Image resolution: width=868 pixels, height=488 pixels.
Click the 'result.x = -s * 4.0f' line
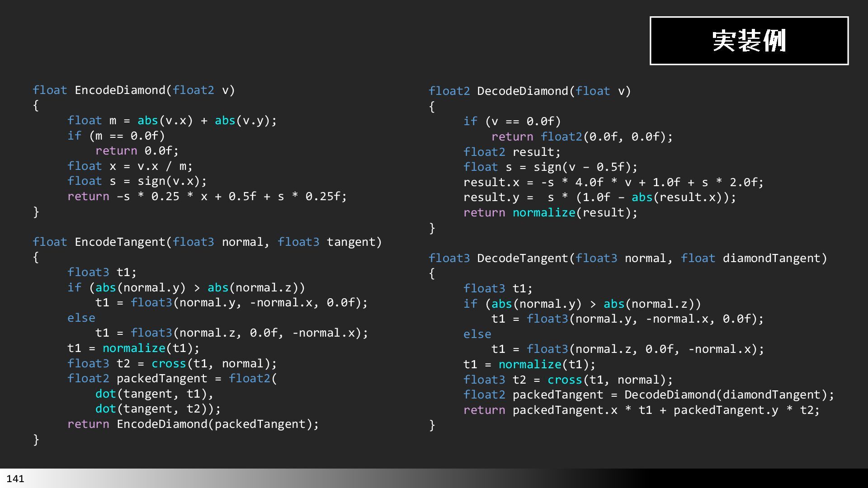pyautogui.click(x=613, y=183)
